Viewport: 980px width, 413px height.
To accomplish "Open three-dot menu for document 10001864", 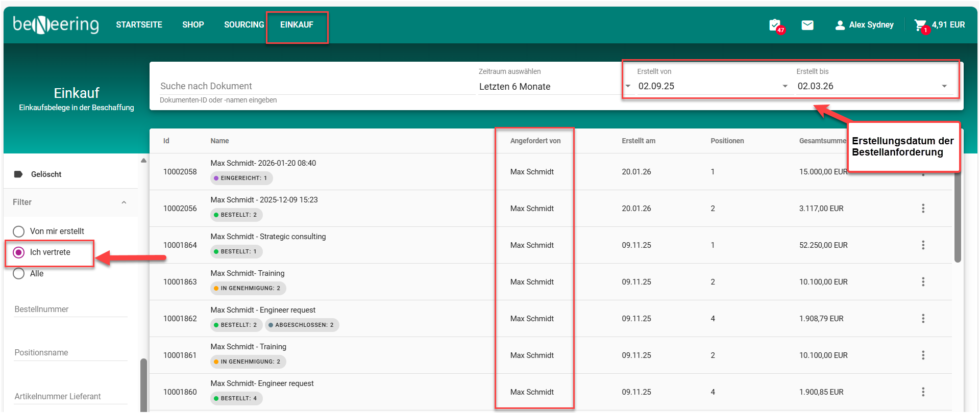I will (x=923, y=245).
